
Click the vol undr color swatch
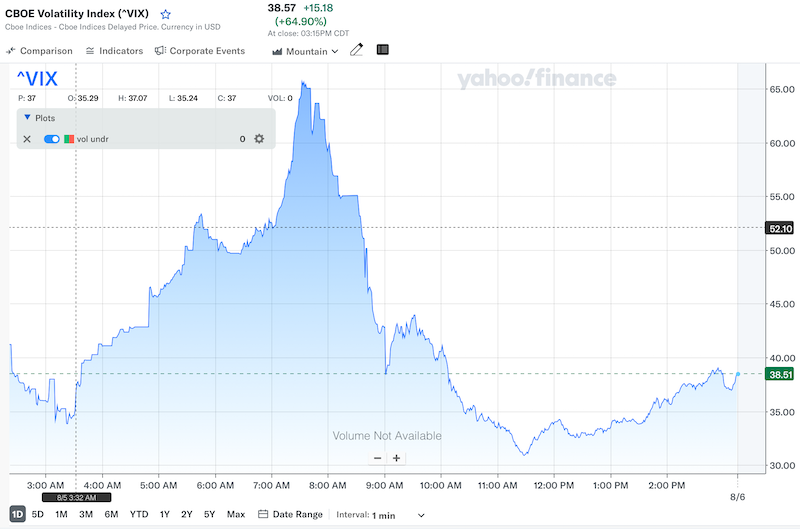point(69,139)
